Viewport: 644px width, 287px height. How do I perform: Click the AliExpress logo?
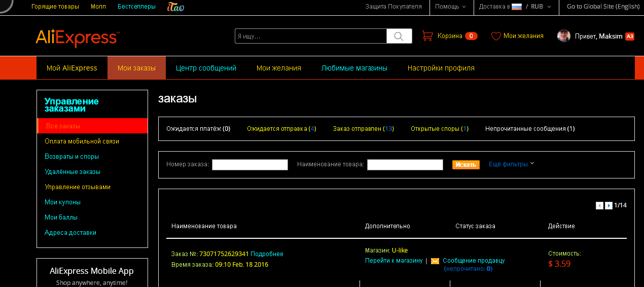[78, 38]
